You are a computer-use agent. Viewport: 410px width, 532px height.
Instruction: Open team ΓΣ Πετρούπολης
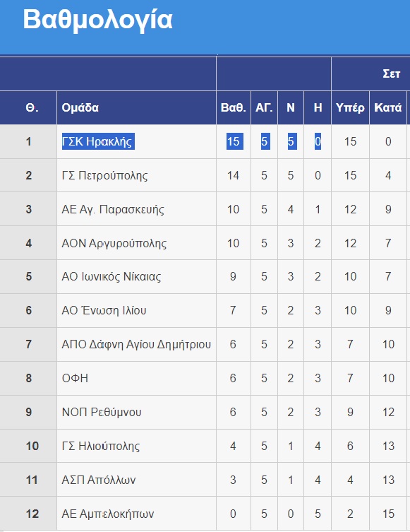104,175
